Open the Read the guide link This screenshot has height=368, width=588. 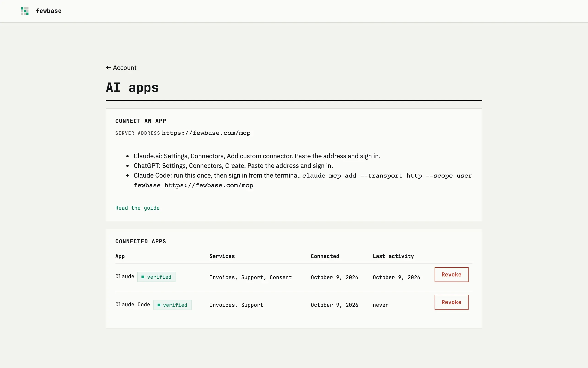tap(137, 208)
